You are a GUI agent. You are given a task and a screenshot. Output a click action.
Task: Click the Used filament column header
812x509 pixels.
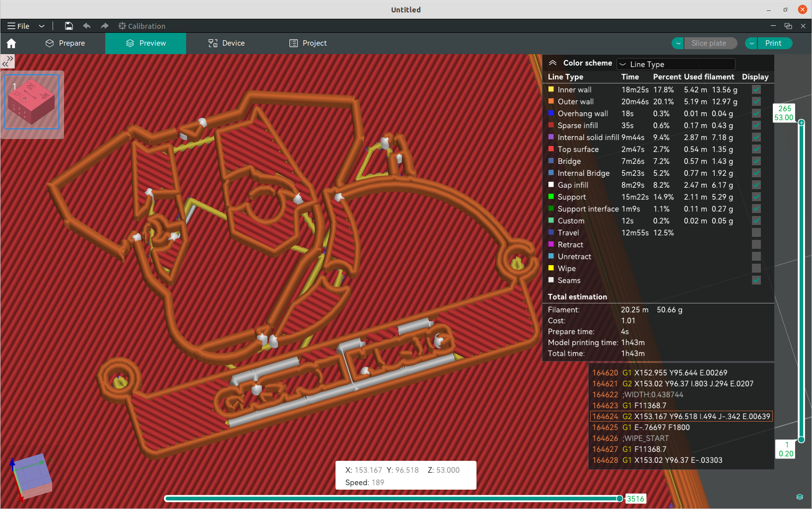click(709, 77)
